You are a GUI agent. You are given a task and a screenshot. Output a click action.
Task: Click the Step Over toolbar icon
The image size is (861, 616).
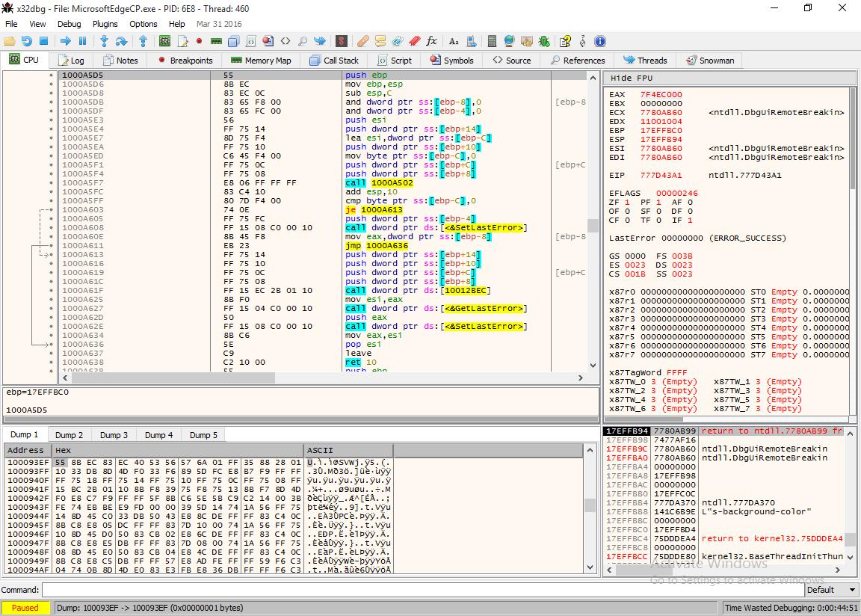[x=121, y=41]
